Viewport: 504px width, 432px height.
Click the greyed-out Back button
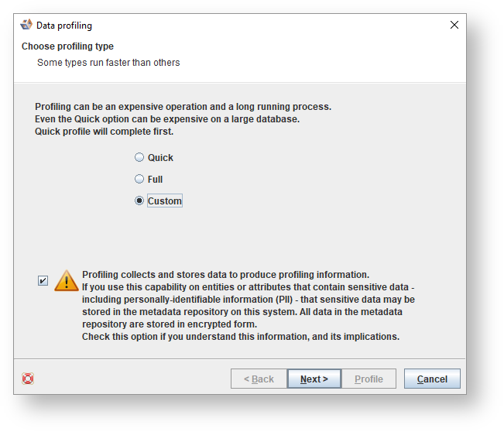[x=259, y=379]
